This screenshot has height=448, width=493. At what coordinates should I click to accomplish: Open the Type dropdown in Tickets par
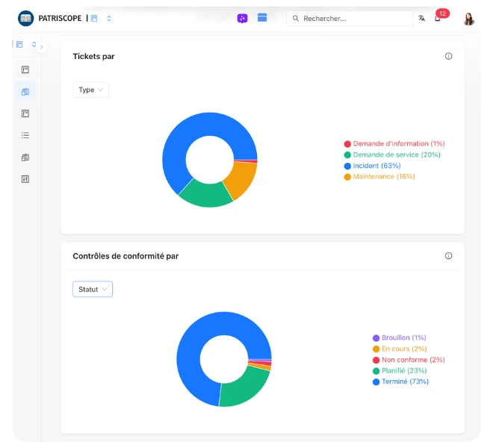pos(91,90)
